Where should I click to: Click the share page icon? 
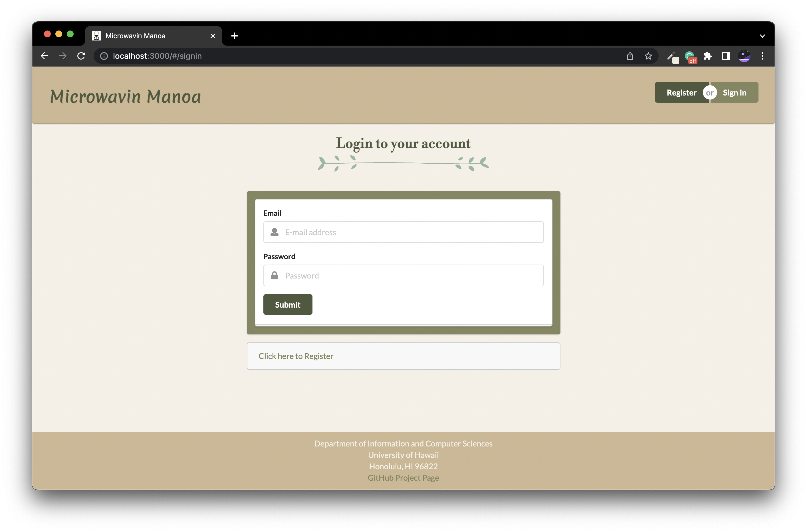(x=630, y=56)
